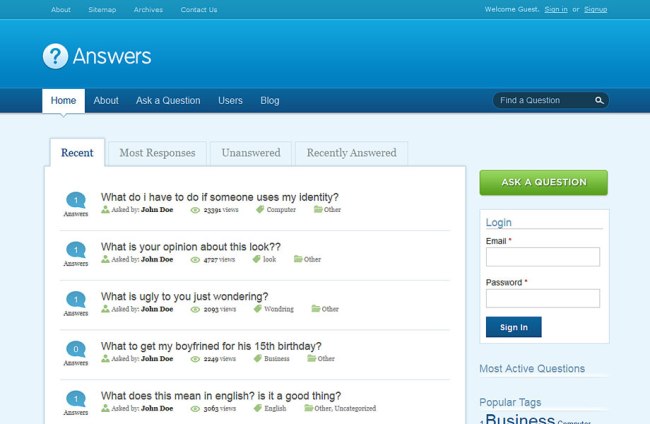Switch to Recently Answered tab
This screenshot has height=424, width=650.
tap(352, 153)
